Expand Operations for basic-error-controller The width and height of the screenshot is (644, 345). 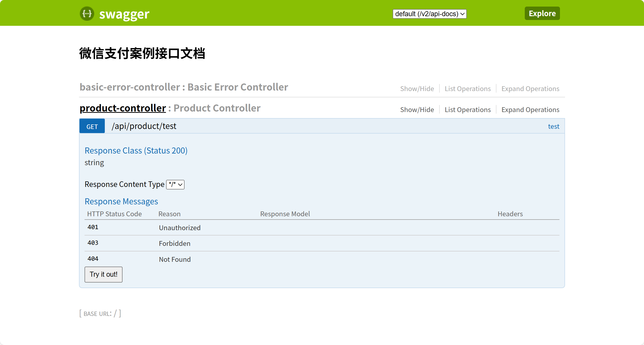530,89
